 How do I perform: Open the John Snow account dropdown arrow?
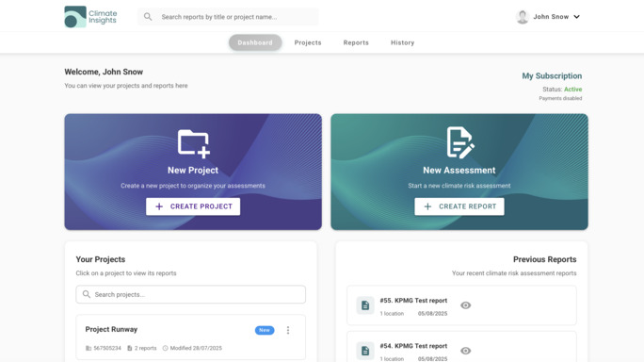[x=576, y=17]
